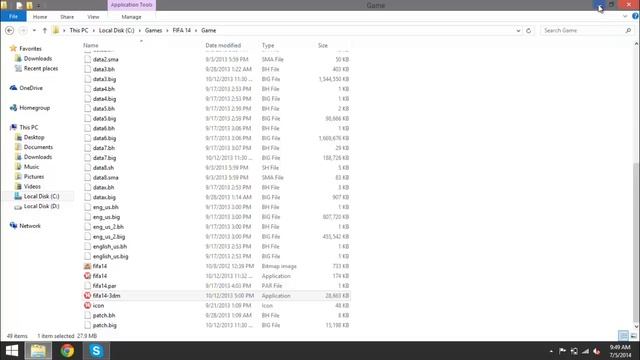Sort files by the Name column

pos(91,45)
